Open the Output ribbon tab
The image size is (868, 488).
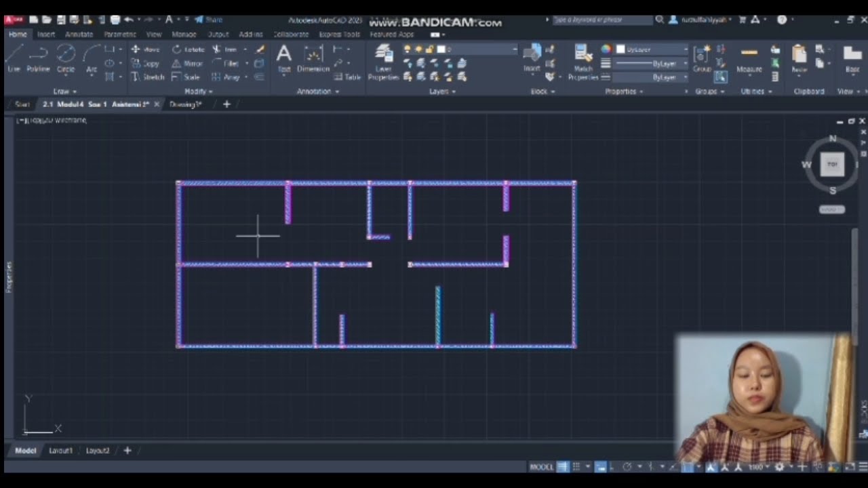[218, 35]
